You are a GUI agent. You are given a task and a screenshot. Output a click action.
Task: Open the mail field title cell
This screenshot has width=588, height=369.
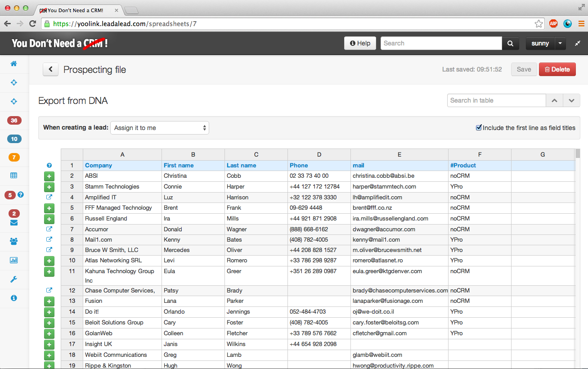coord(399,166)
